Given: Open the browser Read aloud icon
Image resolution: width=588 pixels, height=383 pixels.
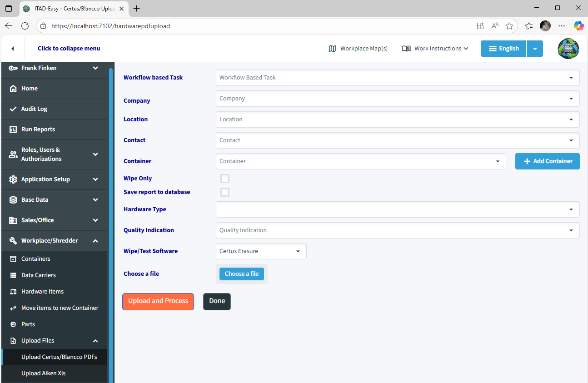Looking at the screenshot, I should coord(495,26).
